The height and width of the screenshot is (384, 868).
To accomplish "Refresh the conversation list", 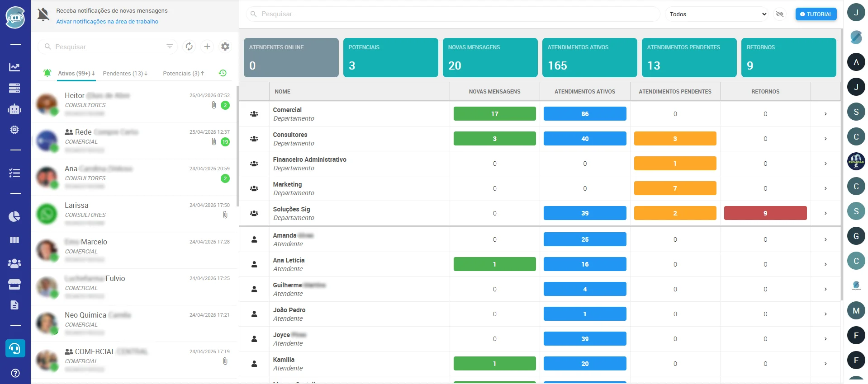I will (x=189, y=47).
